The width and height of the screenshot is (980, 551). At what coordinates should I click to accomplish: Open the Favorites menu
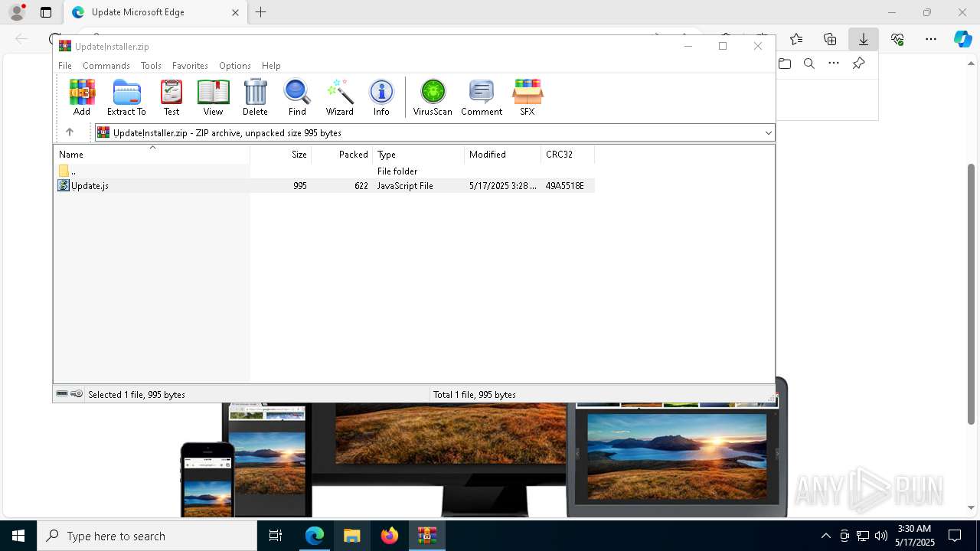coord(190,66)
